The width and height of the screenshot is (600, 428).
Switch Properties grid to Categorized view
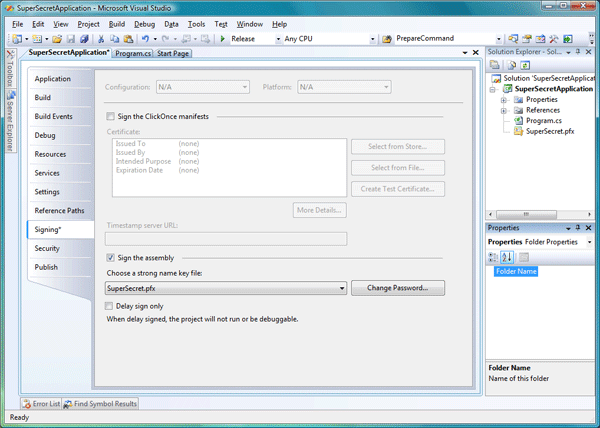coord(493,257)
